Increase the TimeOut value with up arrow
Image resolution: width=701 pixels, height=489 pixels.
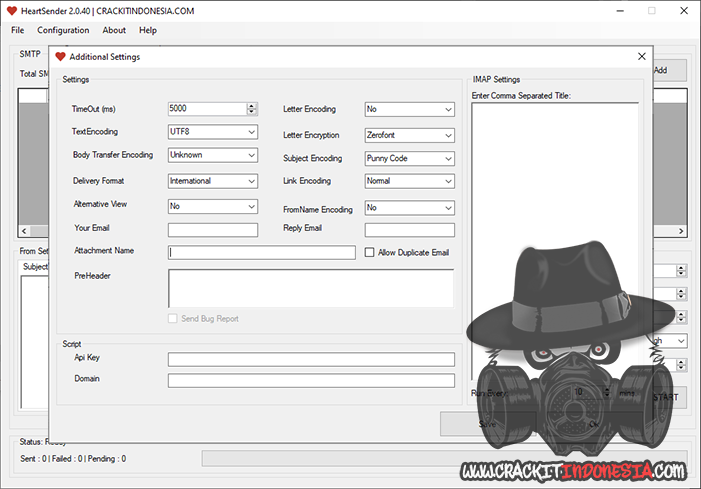coord(252,106)
